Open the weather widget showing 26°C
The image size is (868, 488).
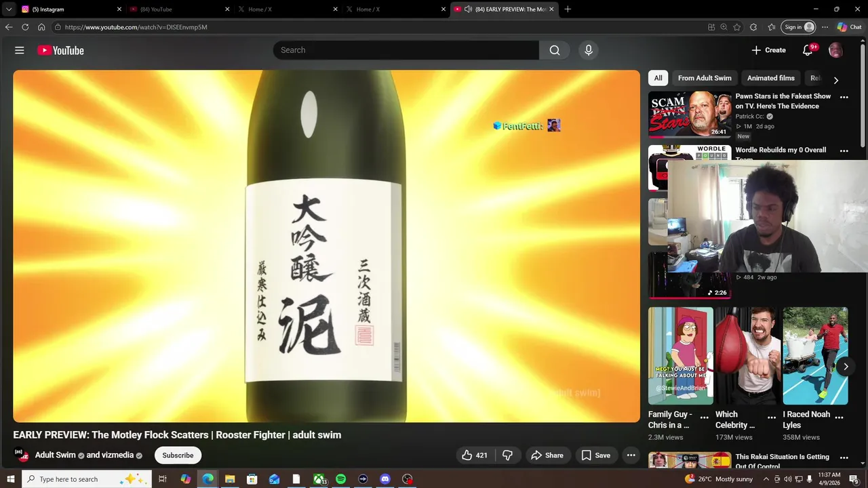[719, 479]
